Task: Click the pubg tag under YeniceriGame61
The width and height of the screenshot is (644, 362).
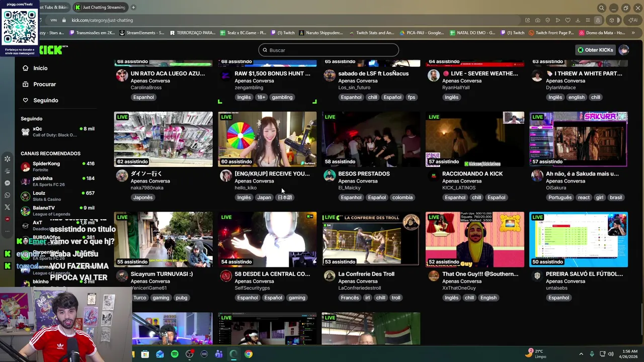Action: [182, 298]
